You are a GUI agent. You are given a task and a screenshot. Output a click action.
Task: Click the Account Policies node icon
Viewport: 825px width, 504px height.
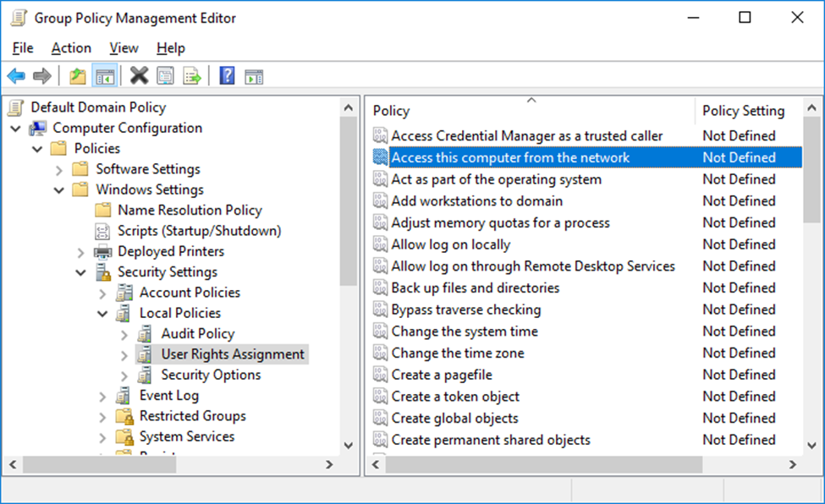[x=124, y=293]
